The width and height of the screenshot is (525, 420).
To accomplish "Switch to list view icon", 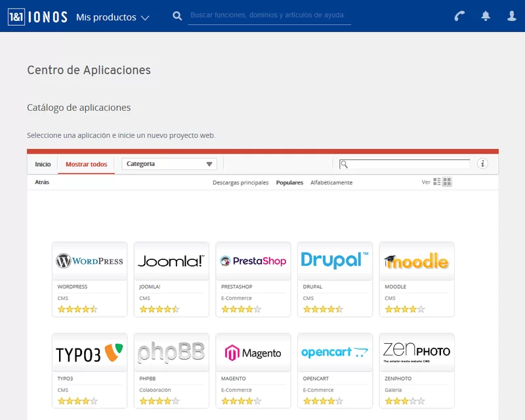I will pos(437,182).
